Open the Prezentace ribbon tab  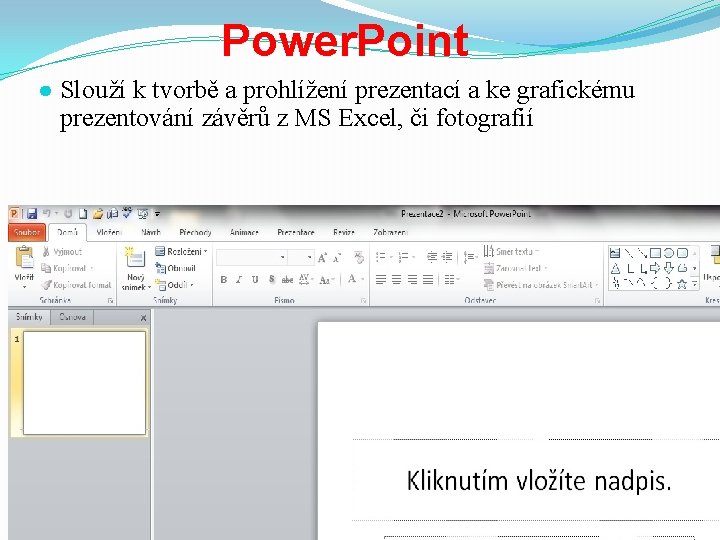click(296, 233)
